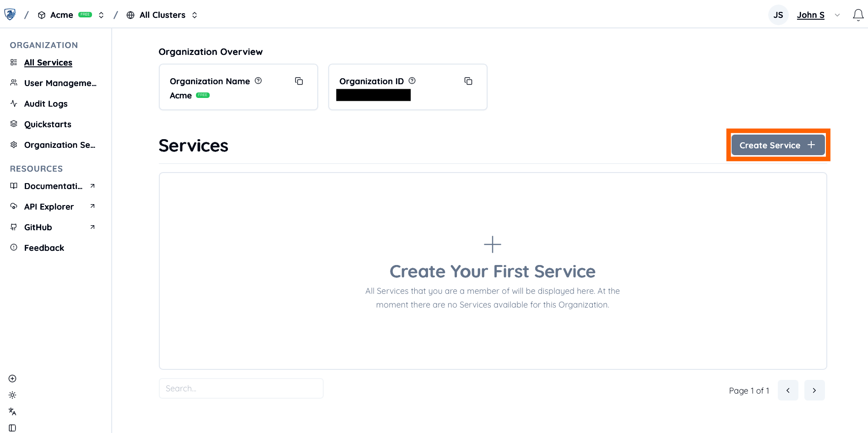868x433 pixels.
Task: Copy the Organization Name
Action: [x=299, y=81]
